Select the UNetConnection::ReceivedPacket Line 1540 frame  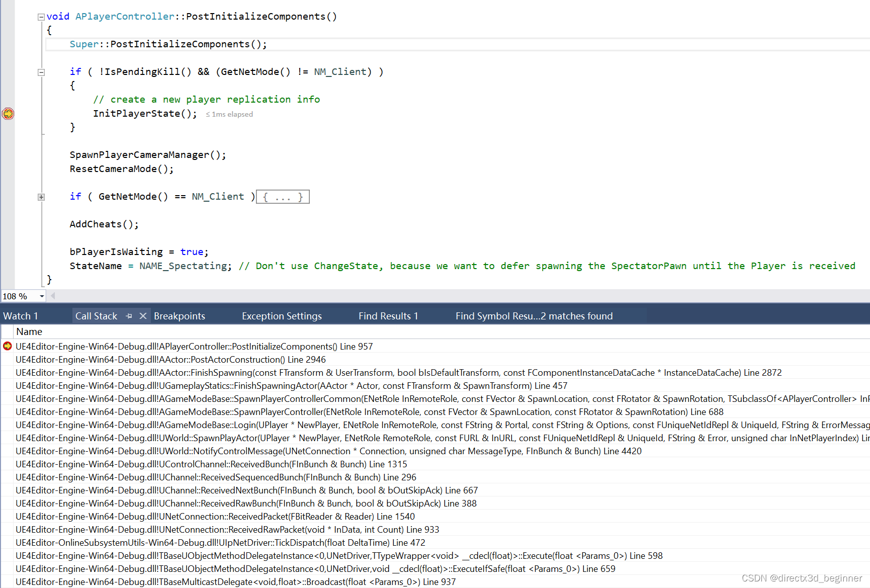tap(215, 516)
